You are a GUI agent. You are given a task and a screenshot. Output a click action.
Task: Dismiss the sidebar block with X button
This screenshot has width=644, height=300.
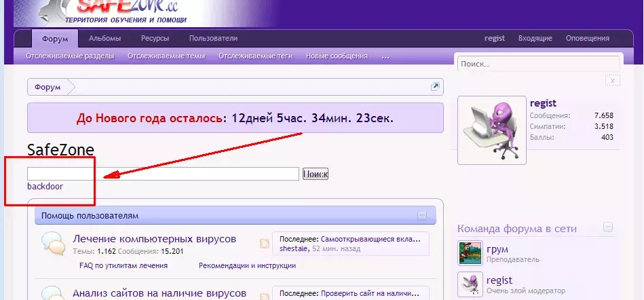click(x=612, y=81)
